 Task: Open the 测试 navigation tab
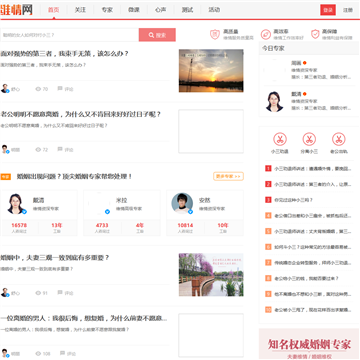(187, 10)
